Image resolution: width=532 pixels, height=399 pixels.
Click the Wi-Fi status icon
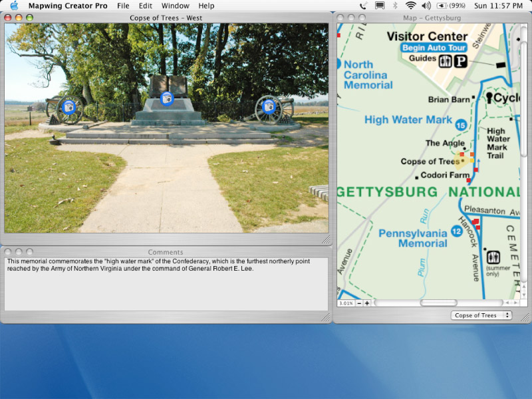click(x=410, y=5)
